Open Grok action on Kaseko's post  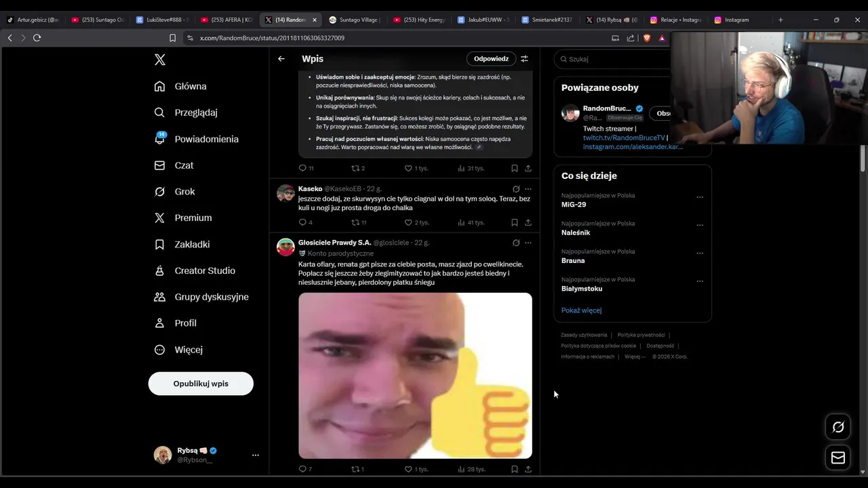(x=516, y=188)
